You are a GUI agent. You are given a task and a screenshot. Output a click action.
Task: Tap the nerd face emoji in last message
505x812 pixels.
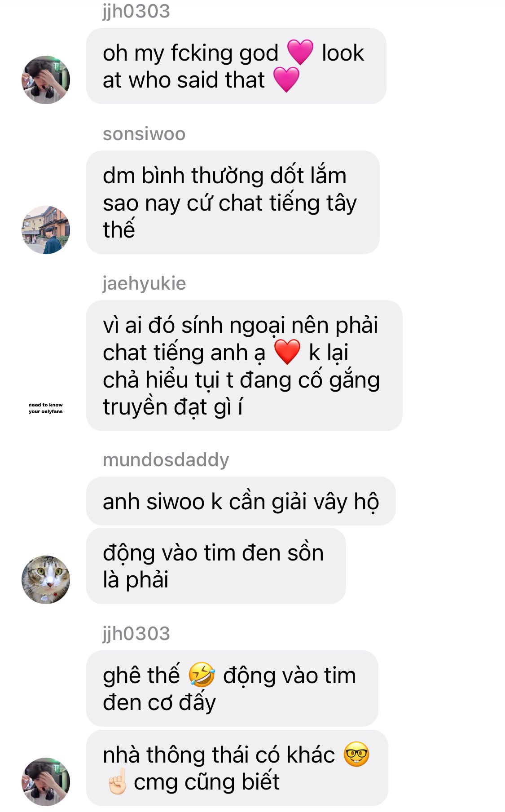pos(356,754)
